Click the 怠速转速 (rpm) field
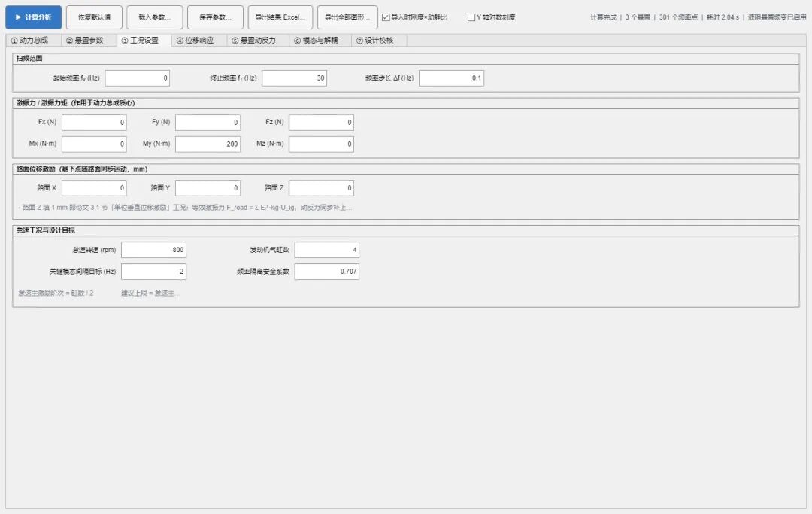The image size is (812, 514). pyautogui.click(x=153, y=250)
